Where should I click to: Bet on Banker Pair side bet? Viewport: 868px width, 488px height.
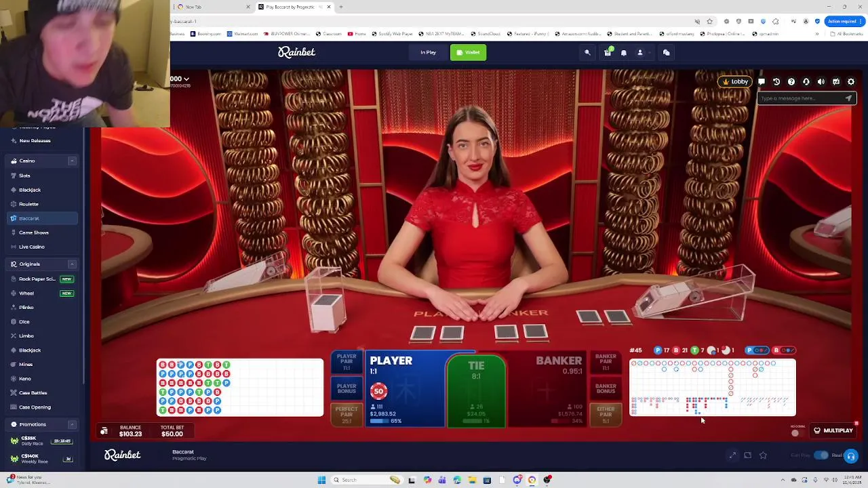[x=606, y=363]
